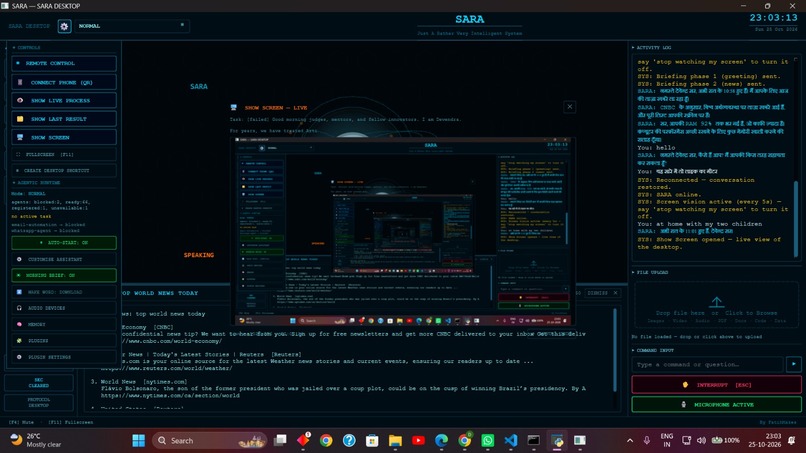Click the news results panel scrollbar
Viewport: 806px width, 453px height.
tap(615, 350)
